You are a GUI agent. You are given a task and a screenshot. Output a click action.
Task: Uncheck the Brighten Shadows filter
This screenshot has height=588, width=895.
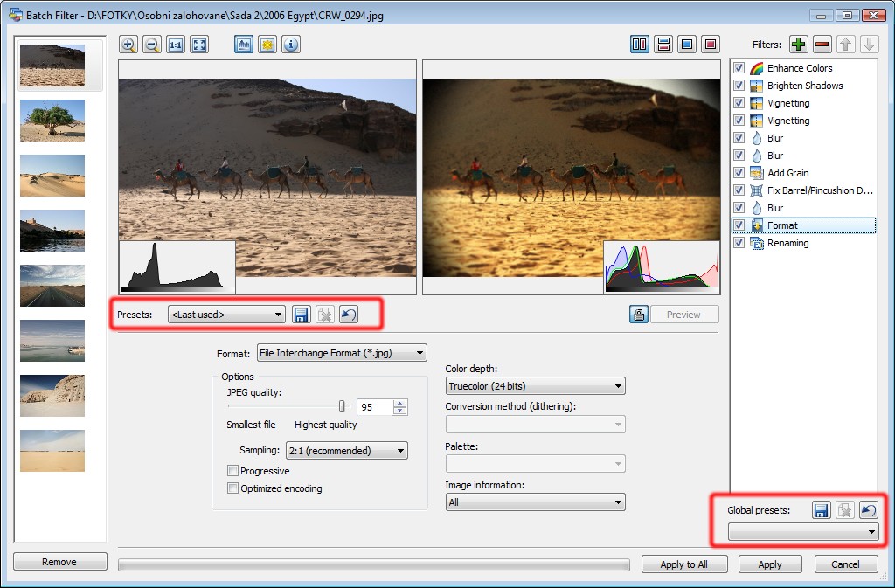click(739, 86)
